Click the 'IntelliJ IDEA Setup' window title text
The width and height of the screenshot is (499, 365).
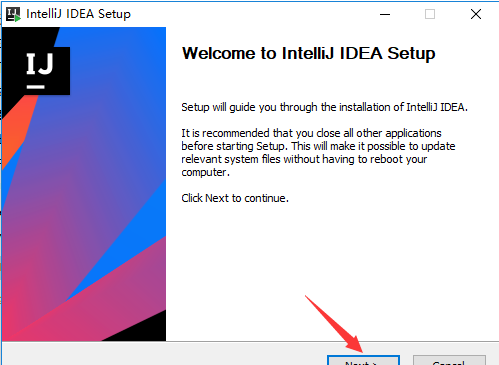pyautogui.click(x=78, y=14)
